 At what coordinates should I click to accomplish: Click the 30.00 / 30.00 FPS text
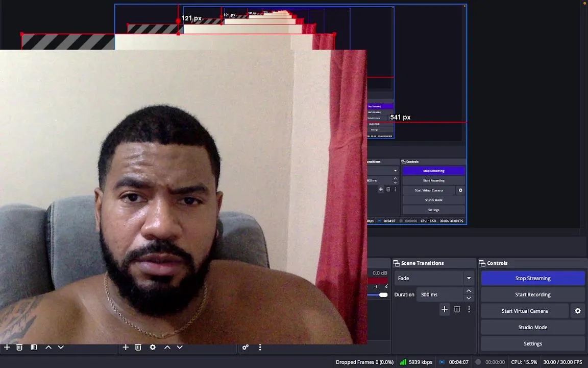coord(562,362)
